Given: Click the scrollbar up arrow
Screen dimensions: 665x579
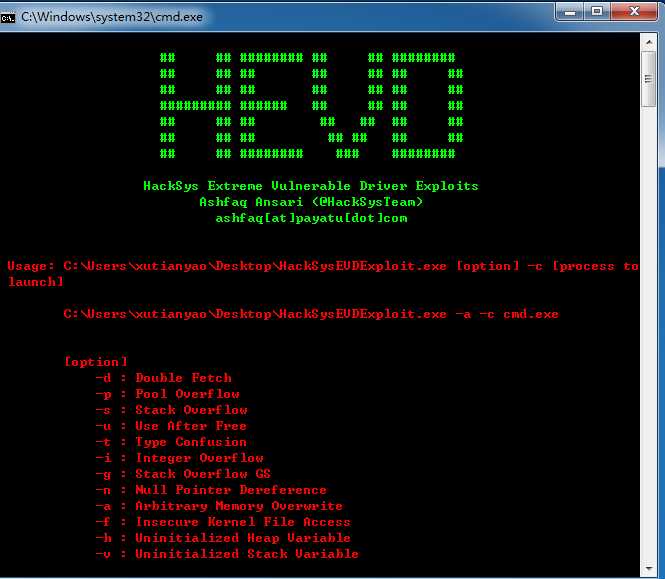Looking at the screenshot, I should coord(649,42).
